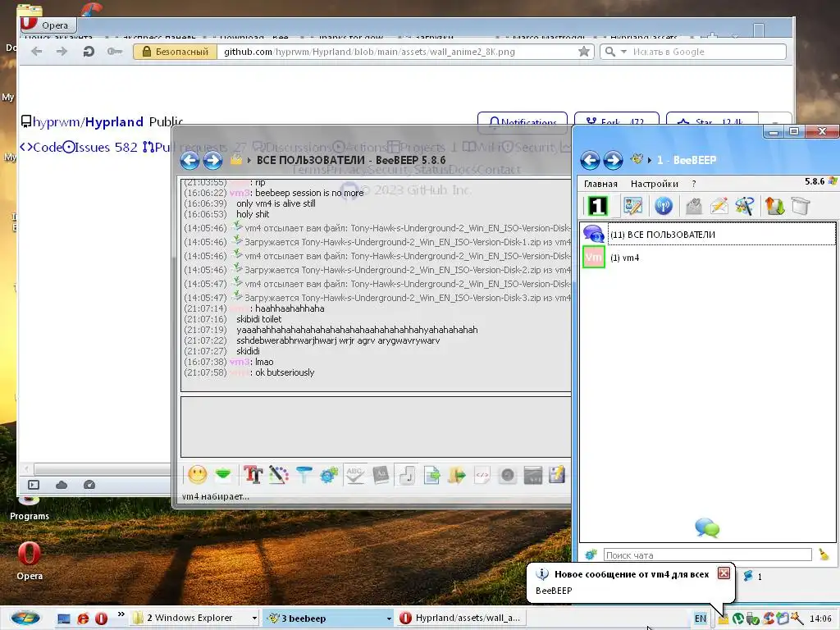840x630 pixels.
Task: Open the Hyprland repository link
Action: click(114, 121)
